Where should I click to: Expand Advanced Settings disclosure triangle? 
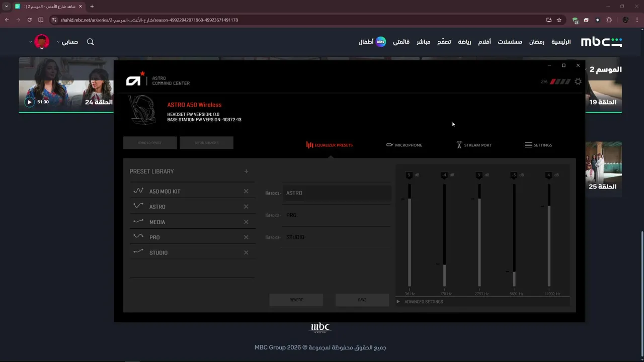coord(398,302)
